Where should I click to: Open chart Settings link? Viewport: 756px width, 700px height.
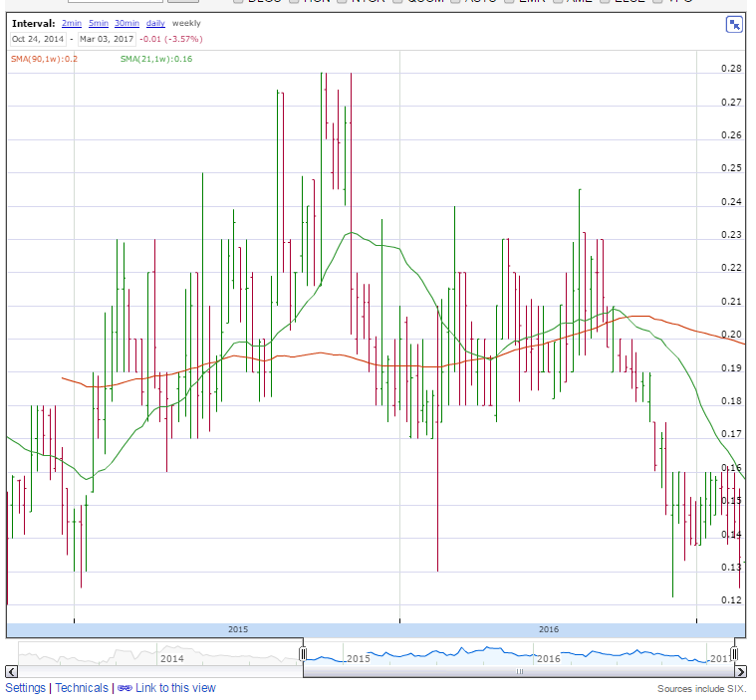pyautogui.click(x=25, y=688)
